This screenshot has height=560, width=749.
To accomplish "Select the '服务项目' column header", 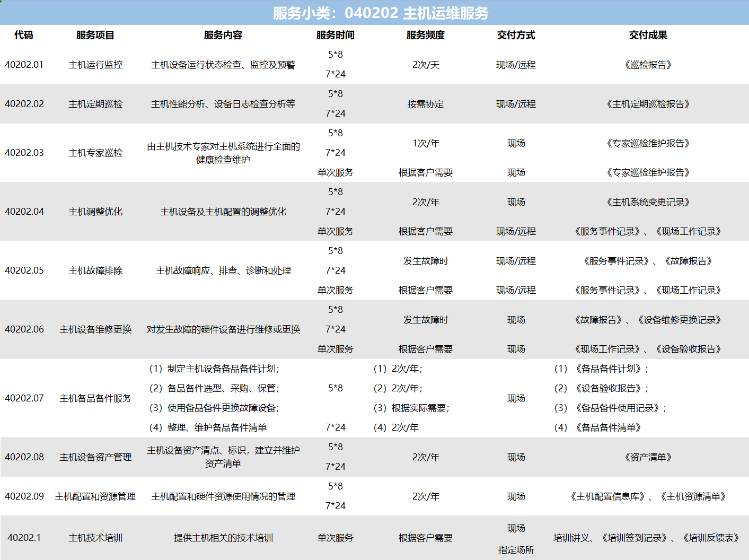I will tap(95, 35).
